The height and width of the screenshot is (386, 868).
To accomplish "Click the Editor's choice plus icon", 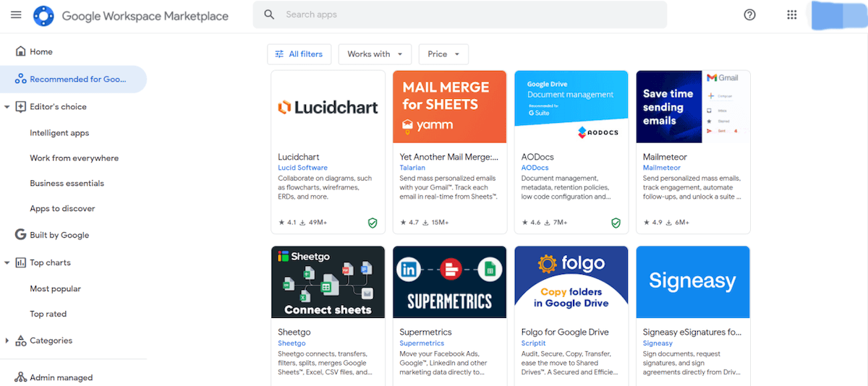I will click(x=20, y=107).
